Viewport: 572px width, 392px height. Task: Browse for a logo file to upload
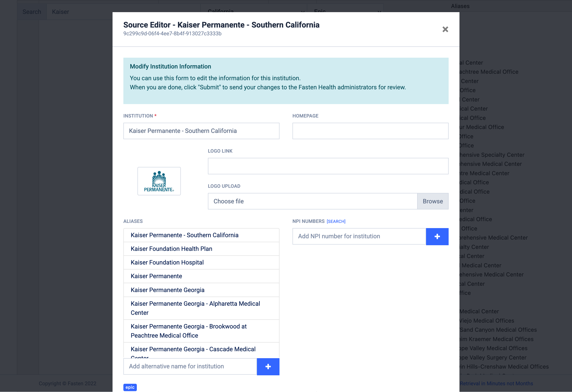(x=432, y=201)
